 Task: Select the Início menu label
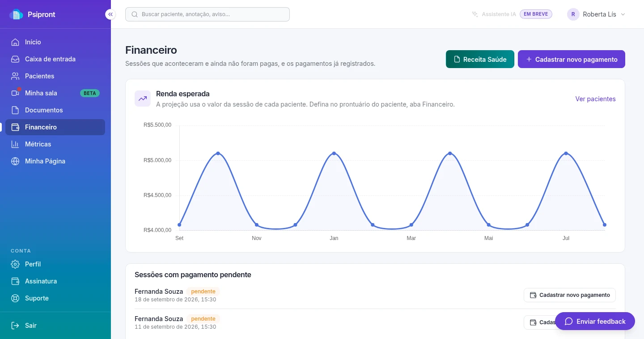(33, 42)
